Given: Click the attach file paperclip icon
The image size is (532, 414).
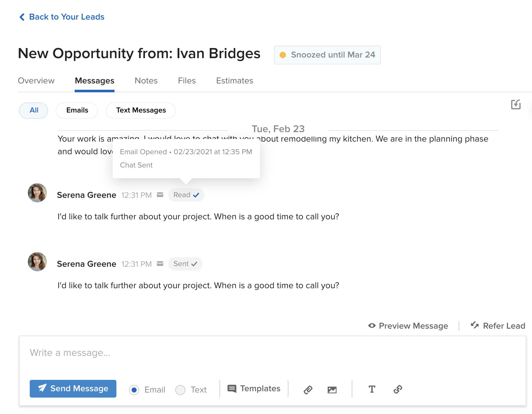Looking at the screenshot, I should click(308, 390).
